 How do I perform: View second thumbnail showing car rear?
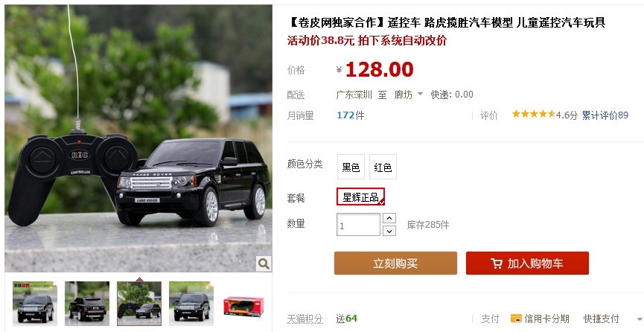pos(87,303)
